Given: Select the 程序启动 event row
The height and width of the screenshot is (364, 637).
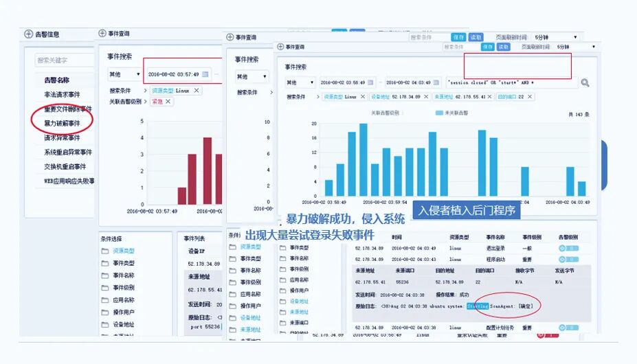Looking at the screenshot, I should point(471,259).
